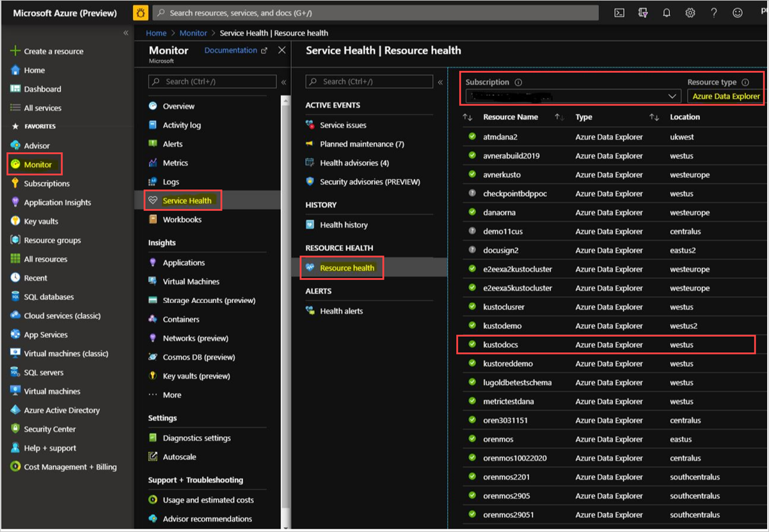The height and width of the screenshot is (532, 769).
Task: Open Advisor recommendations in Monitor menu
Action: coord(207,519)
